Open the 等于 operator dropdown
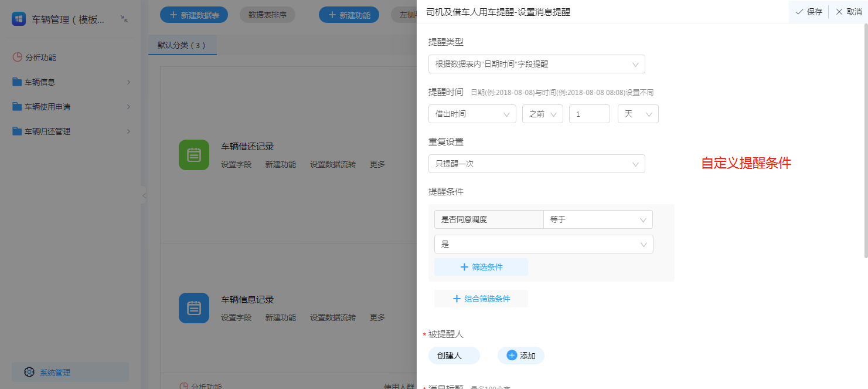Viewport: 868px width, 389px height. tap(598, 219)
